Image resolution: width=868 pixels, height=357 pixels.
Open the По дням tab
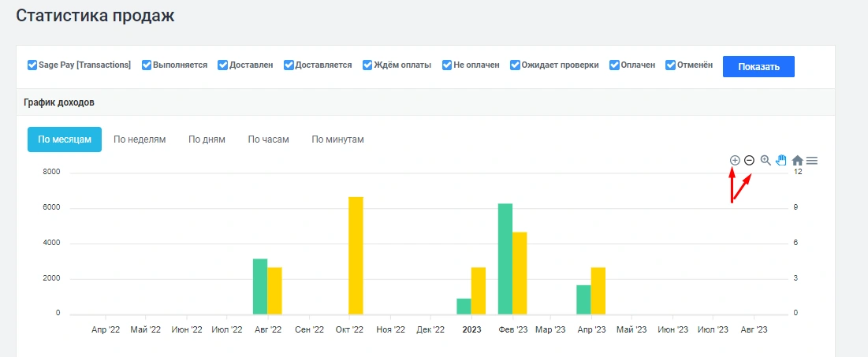click(207, 139)
